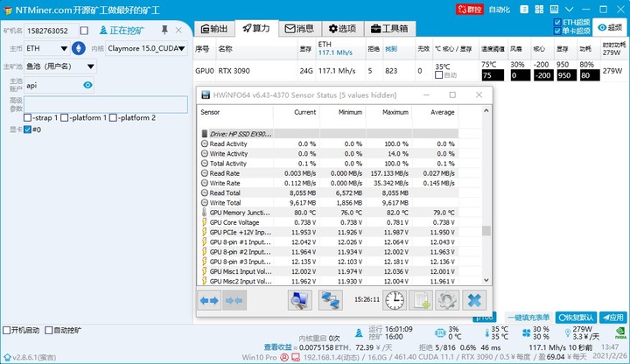The image size is (630, 364).
Task: Open HWiNFO sensor settings gear icon
Action: coord(447,300)
